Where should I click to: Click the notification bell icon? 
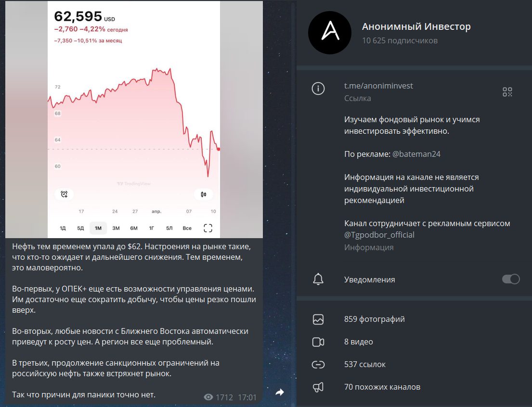(x=318, y=279)
